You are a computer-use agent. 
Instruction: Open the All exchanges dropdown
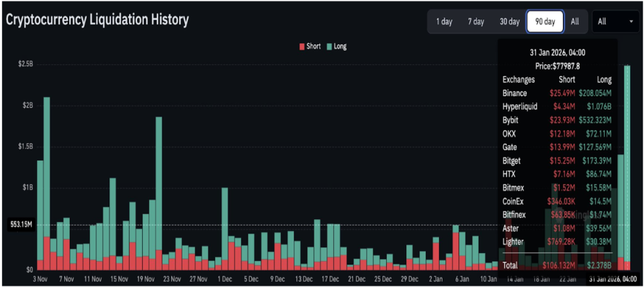(615, 21)
